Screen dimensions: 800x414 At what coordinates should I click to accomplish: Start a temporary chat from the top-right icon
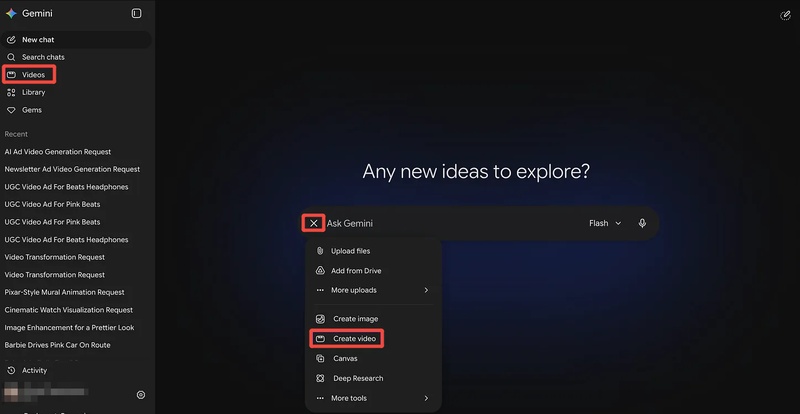(785, 15)
